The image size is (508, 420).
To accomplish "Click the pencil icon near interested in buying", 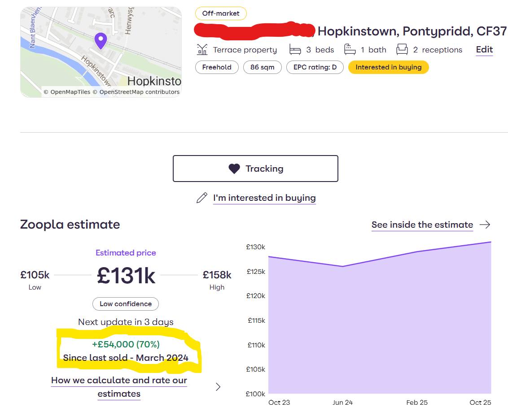I will [x=202, y=198].
